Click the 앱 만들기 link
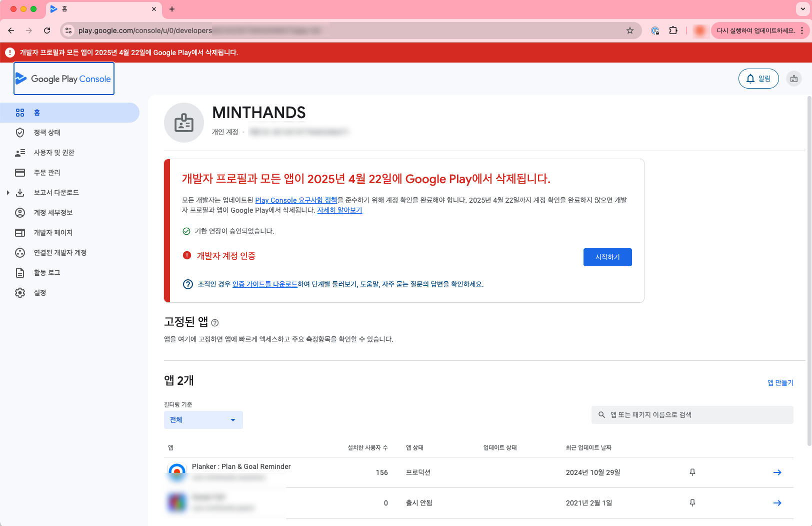The width and height of the screenshot is (812, 526). point(780,383)
